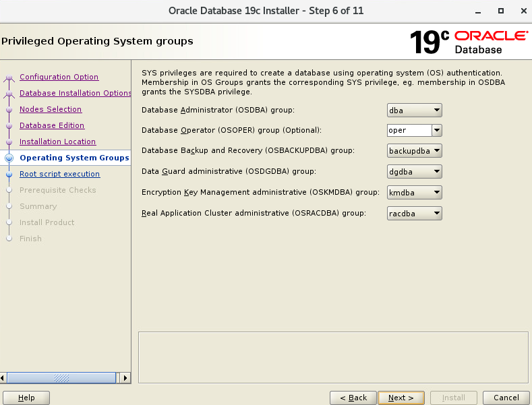The height and width of the screenshot is (405, 532).
Task: Open the OSDGDBA group dropdown
Action: tap(415, 172)
